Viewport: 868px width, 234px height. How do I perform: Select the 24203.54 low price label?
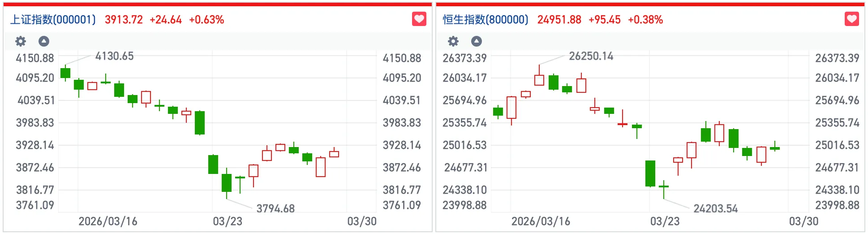(x=715, y=208)
